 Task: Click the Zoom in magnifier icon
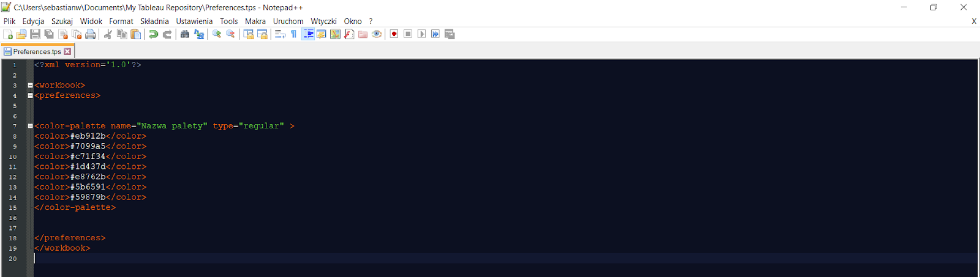point(217,34)
